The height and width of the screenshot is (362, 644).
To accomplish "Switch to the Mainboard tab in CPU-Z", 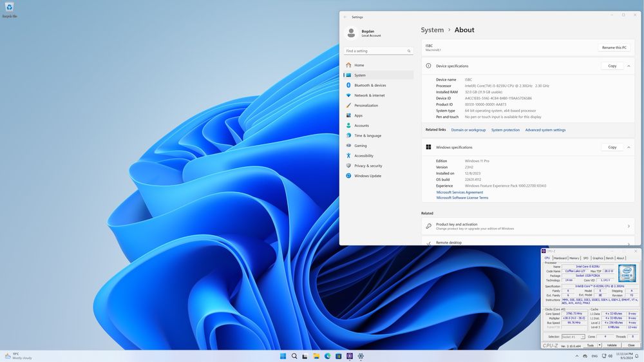I will (x=560, y=258).
